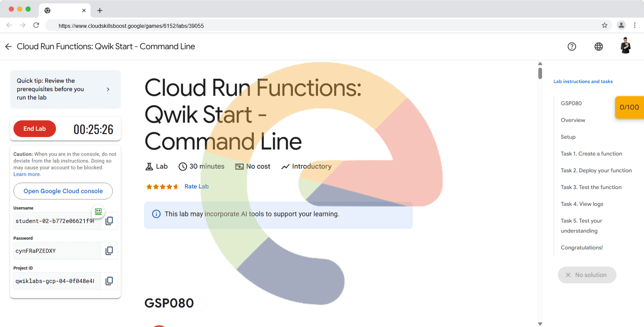Viewport: 644px width, 327px height.
Task: Copy the username to clipboard
Action: point(109,221)
